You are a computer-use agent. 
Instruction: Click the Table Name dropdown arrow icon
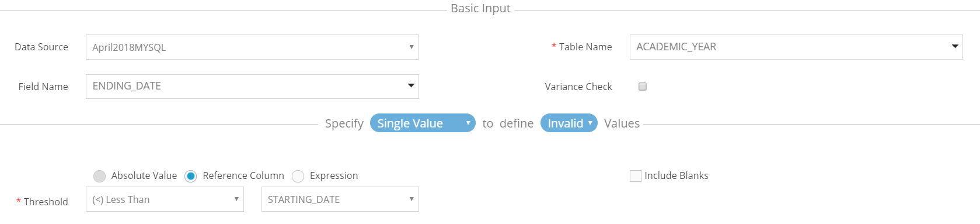(x=955, y=46)
